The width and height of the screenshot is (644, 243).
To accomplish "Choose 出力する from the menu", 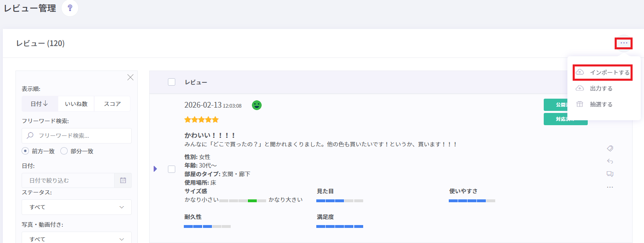I will point(601,88).
